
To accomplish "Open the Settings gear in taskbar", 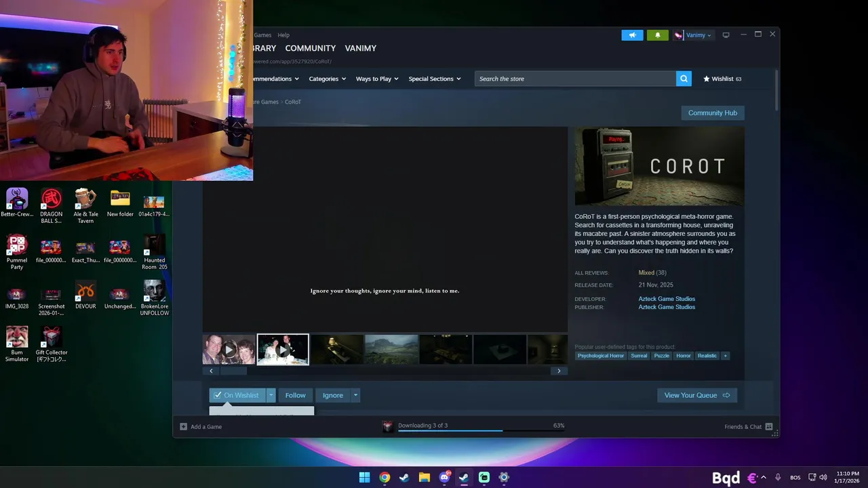I will (x=504, y=477).
